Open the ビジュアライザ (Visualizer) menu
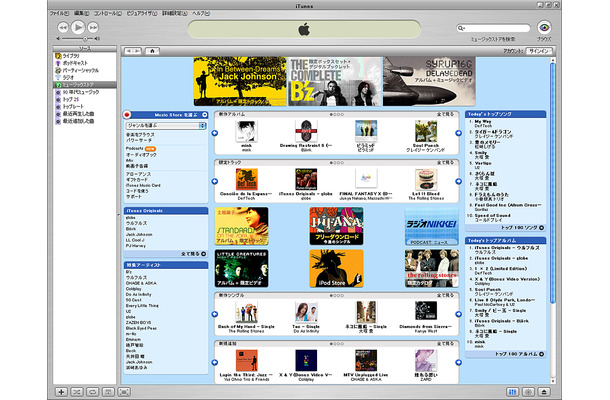The height and width of the screenshot is (400, 610). 142,13
